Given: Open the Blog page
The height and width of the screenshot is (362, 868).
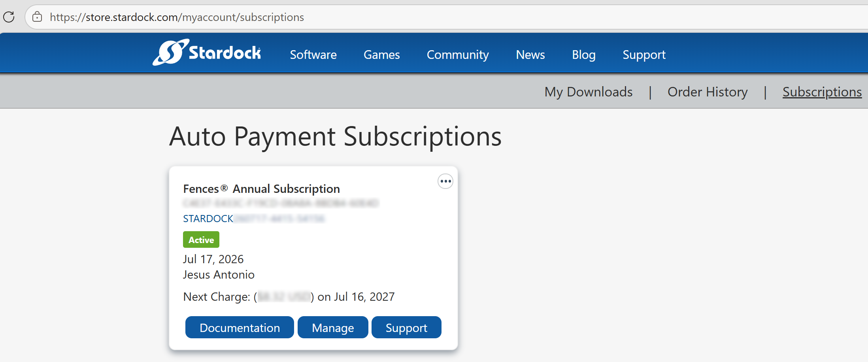Looking at the screenshot, I should click(584, 55).
